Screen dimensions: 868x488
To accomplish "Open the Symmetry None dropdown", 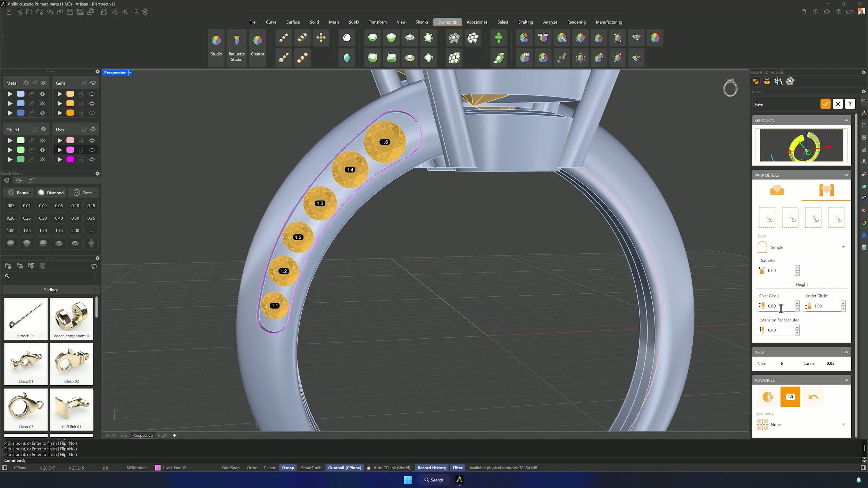I will tap(802, 424).
